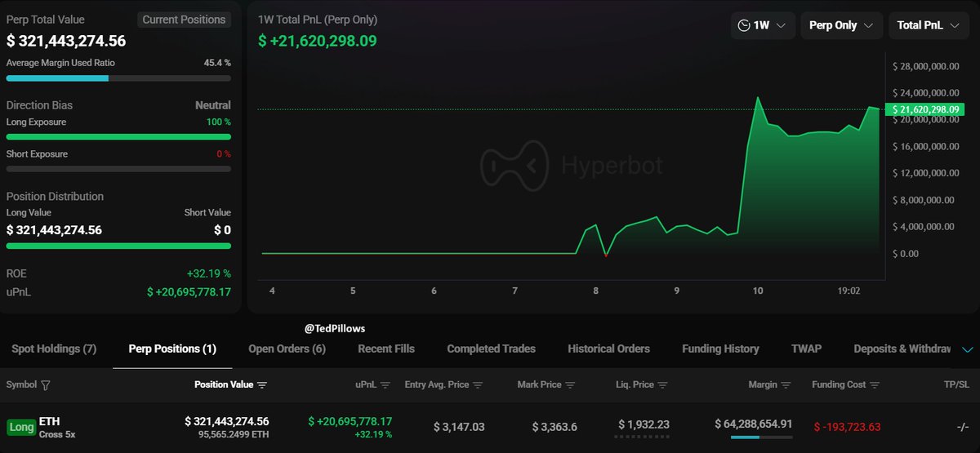Click position value $321,443,274.56 in ETH row

(x=227, y=421)
